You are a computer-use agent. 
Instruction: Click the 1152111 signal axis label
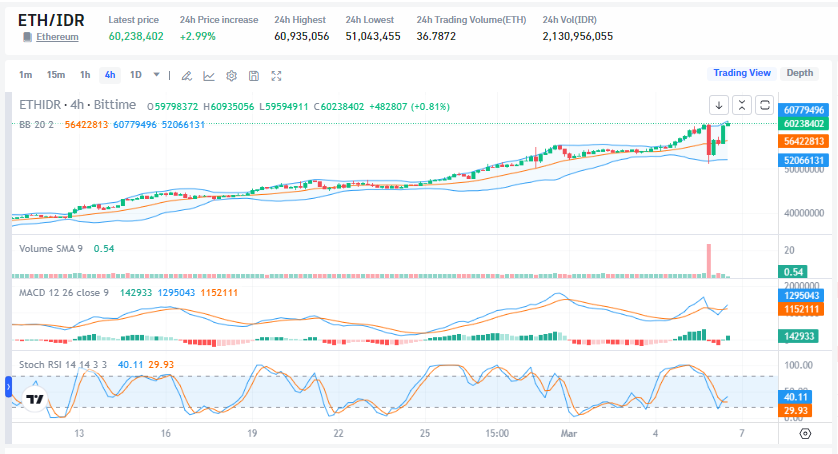[802, 309]
